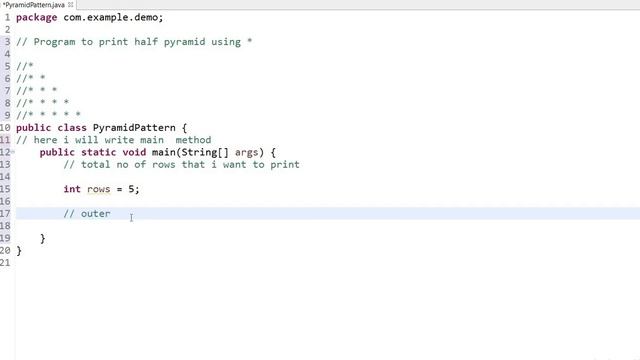Click the three-star comment on line 7
Screen dimensions: 640x360
point(37,91)
